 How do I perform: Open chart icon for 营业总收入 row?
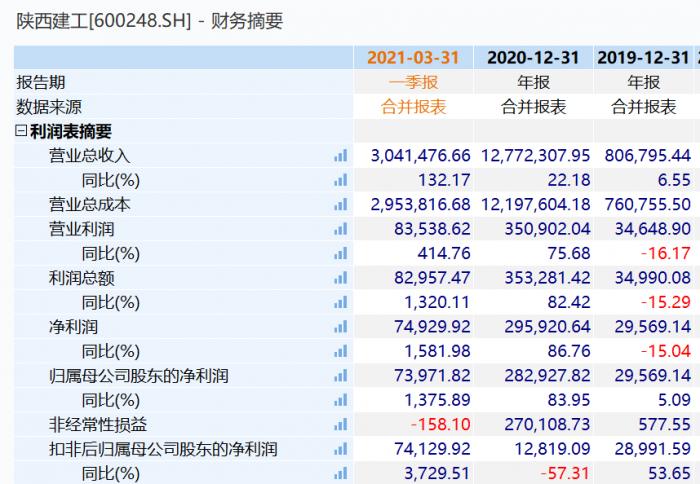pyautogui.click(x=341, y=156)
